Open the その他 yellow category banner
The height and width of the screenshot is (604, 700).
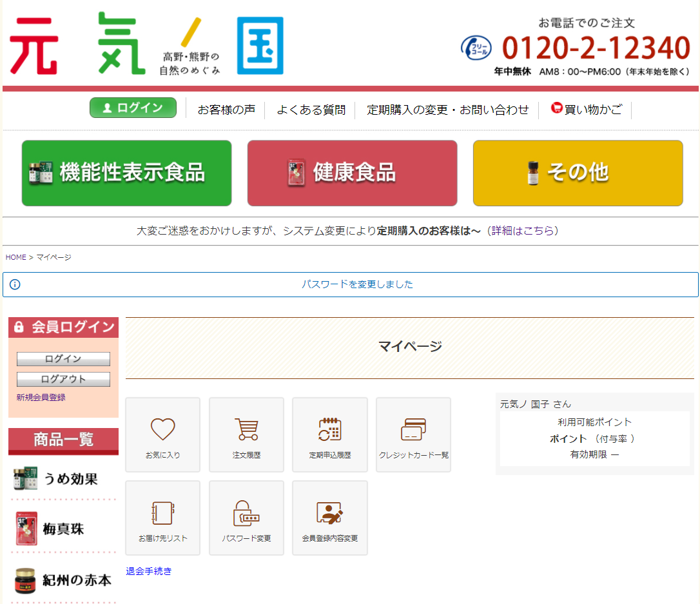[x=578, y=173]
